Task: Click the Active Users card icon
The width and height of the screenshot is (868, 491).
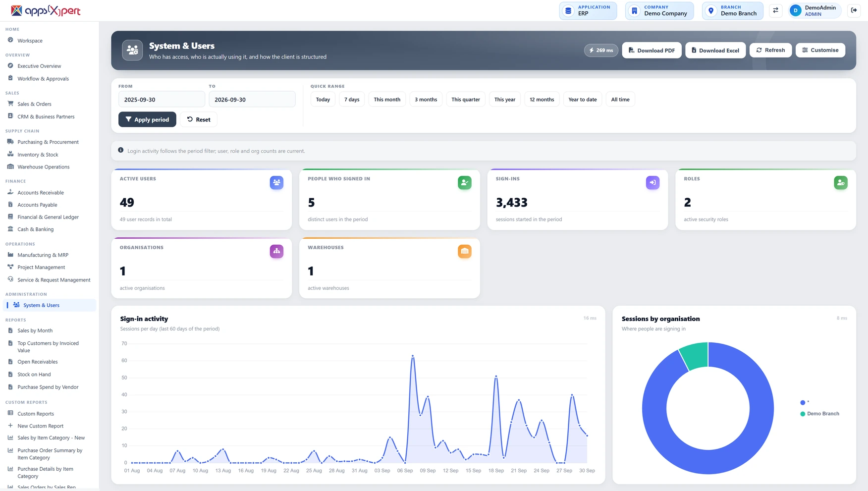Action: pos(276,182)
